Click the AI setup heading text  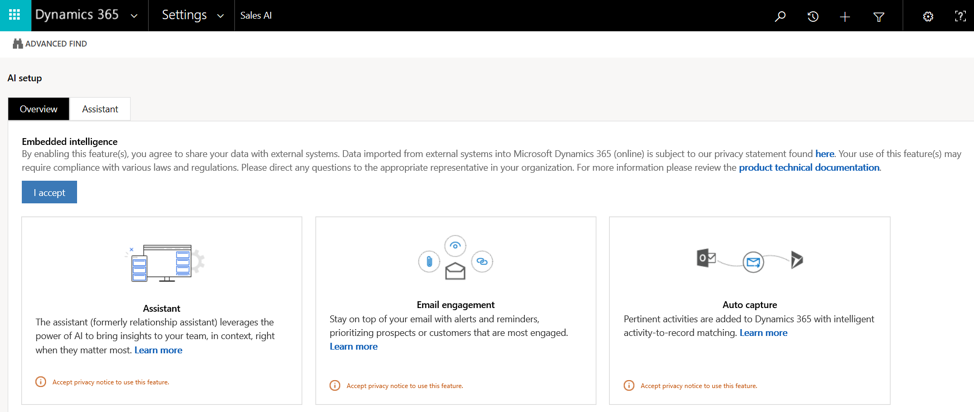coord(25,78)
